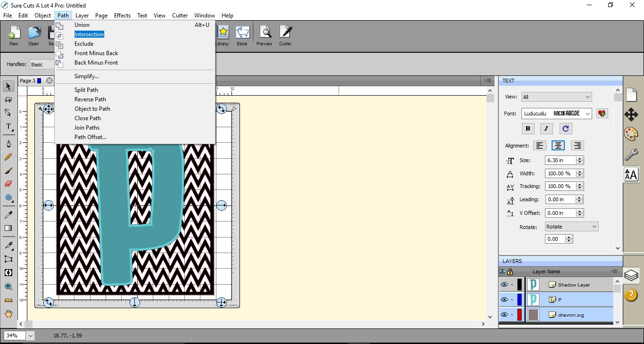Toggle Bold text style

(528, 128)
